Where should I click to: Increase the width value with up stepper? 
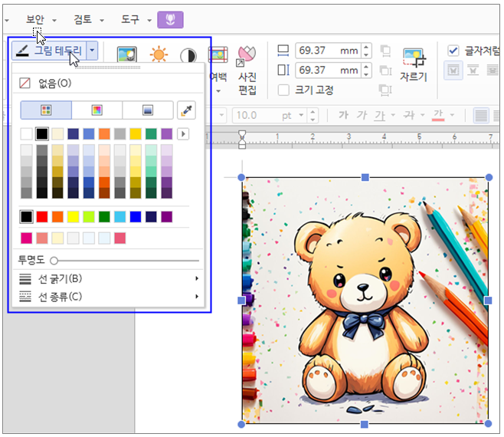(366, 47)
